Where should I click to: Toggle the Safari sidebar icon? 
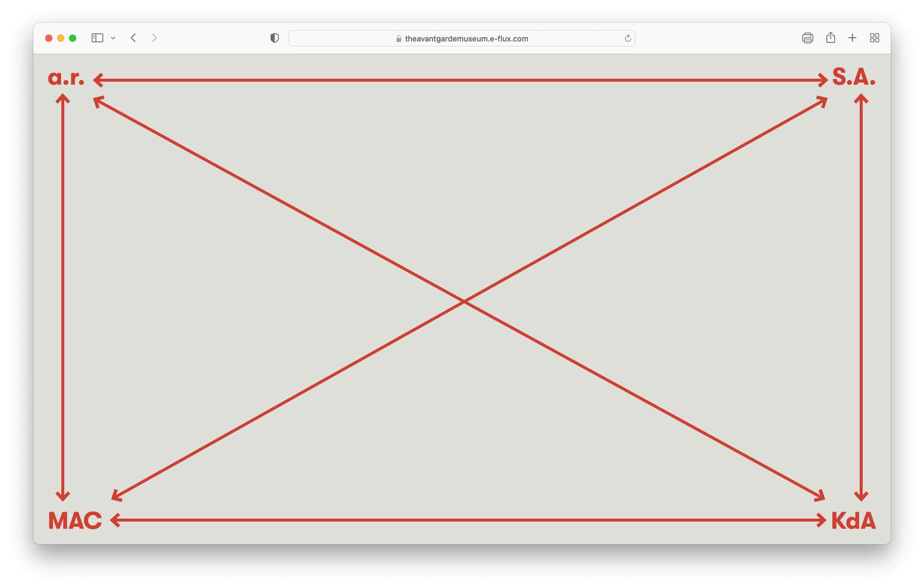[97, 38]
